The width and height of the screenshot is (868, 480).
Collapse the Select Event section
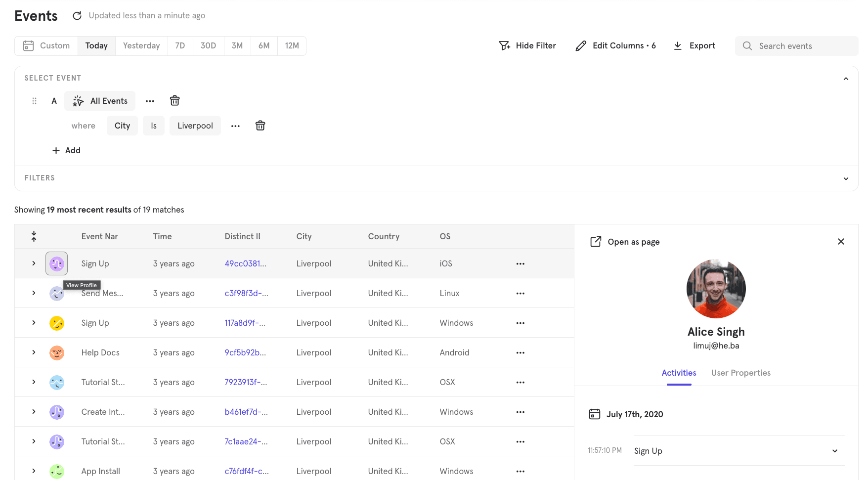[x=846, y=78]
